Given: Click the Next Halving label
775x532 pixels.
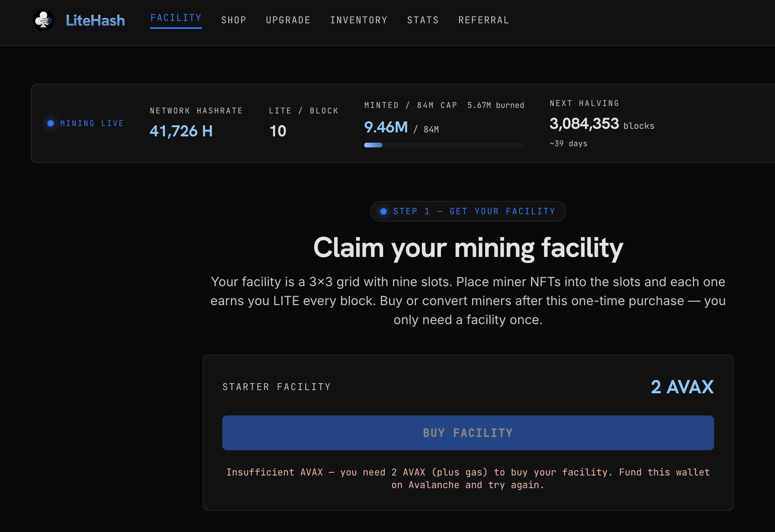Looking at the screenshot, I should click(x=584, y=103).
